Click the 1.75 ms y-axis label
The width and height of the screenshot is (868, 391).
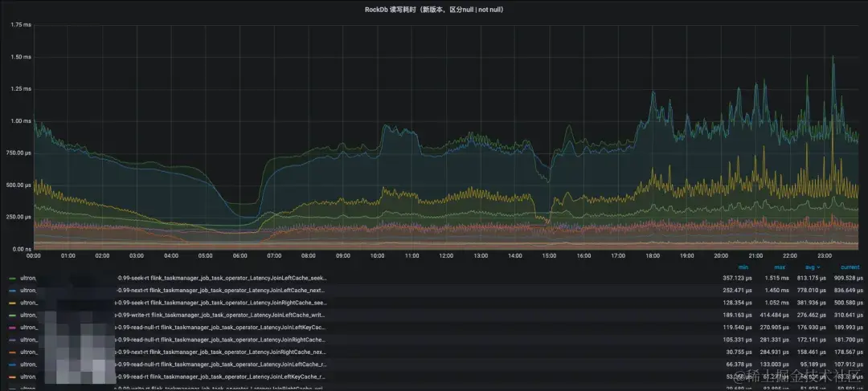(21, 25)
